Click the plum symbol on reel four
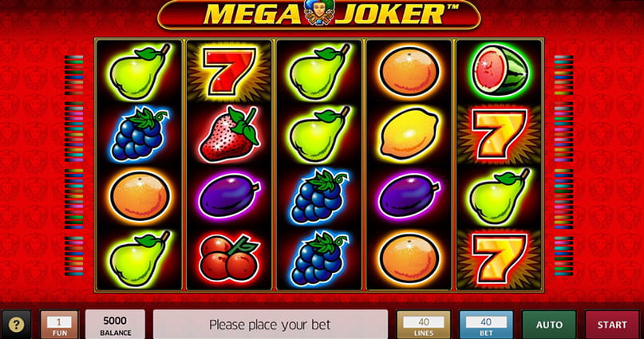The width and height of the screenshot is (644, 339). click(x=409, y=195)
